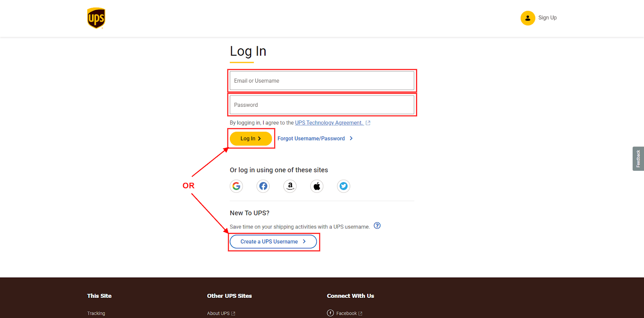Open the UPS Technology Agreement link
This screenshot has height=318, width=644.
329,123
